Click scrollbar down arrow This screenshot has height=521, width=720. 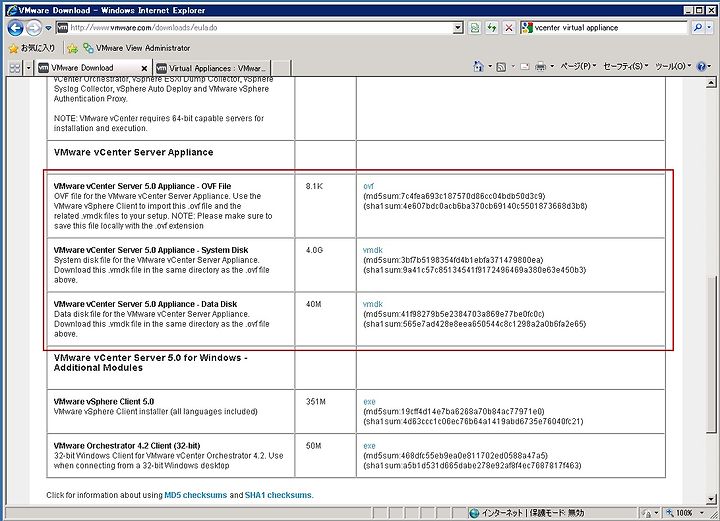point(711,499)
